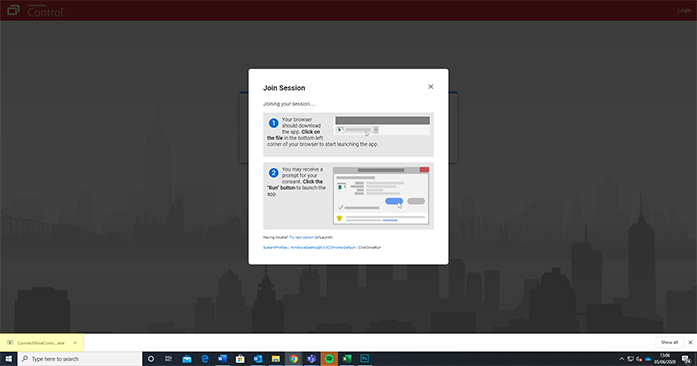Open the taskbar clock and date
697x366 pixels.
click(665, 359)
